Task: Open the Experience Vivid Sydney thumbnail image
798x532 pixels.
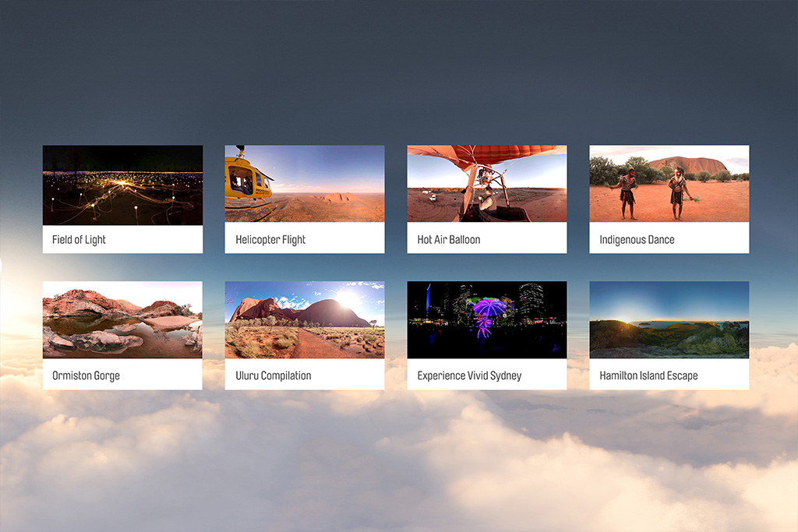Action: pyautogui.click(x=487, y=320)
